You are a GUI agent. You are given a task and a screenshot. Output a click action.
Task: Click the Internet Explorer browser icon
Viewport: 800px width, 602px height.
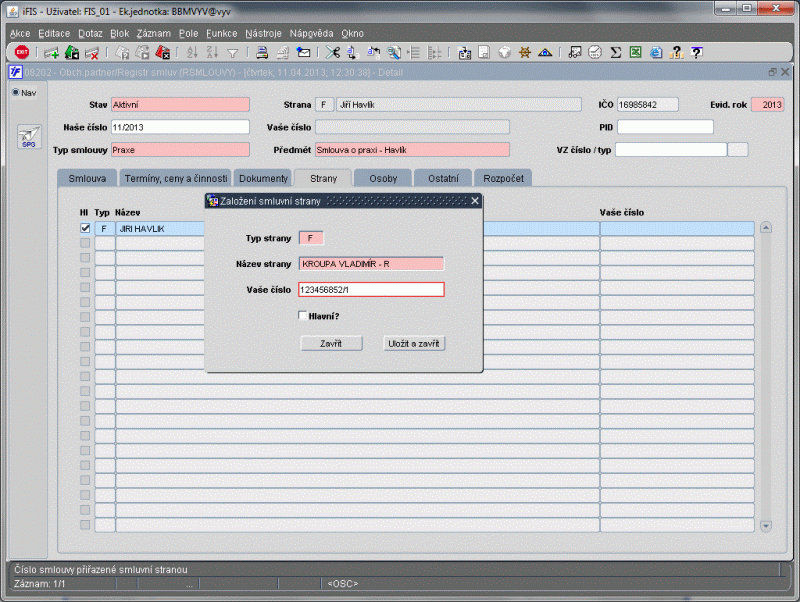pyautogui.click(x=656, y=52)
